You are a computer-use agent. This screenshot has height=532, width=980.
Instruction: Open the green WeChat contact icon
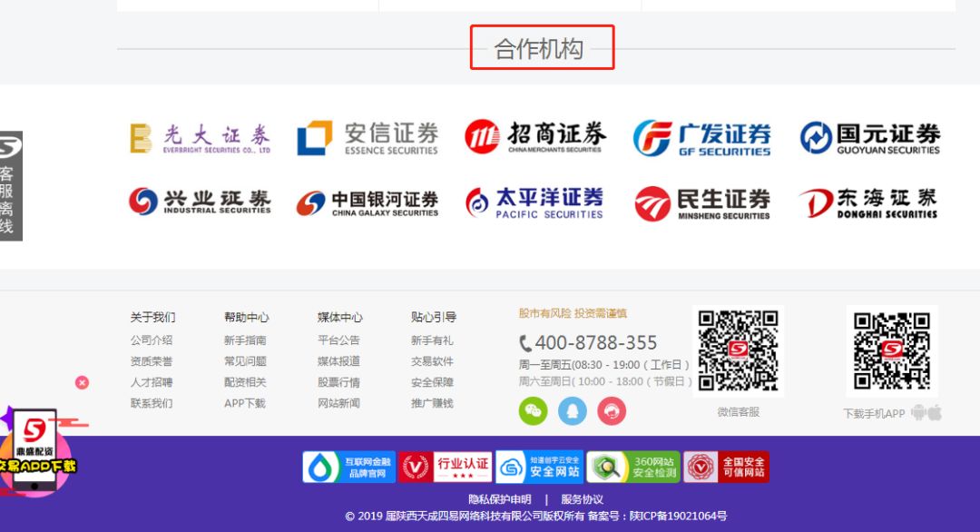tap(533, 411)
